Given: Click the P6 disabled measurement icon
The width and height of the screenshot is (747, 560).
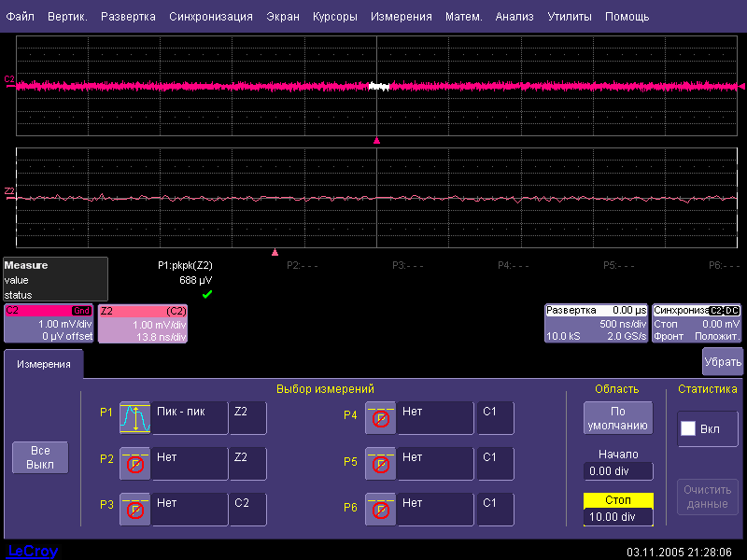Looking at the screenshot, I should pyautogui.click(x=381, y=510).
